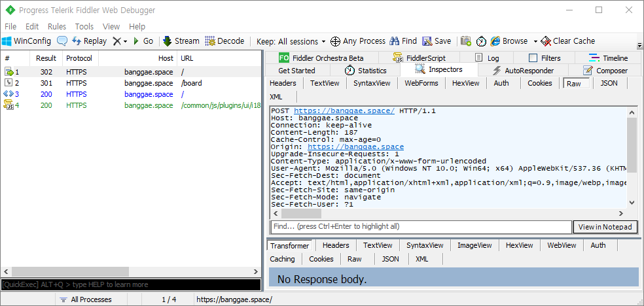
Task: Click the timer stopwatch icon
Action: coord(481,41)
